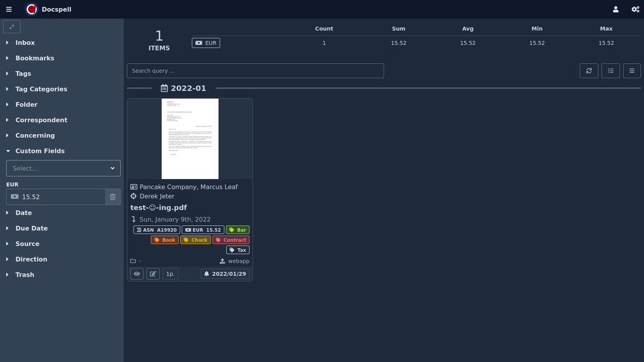This screenshot has height=362, width=644.
Task: Open the test-☺-ing.pdf item title
Action: (158, 208)
